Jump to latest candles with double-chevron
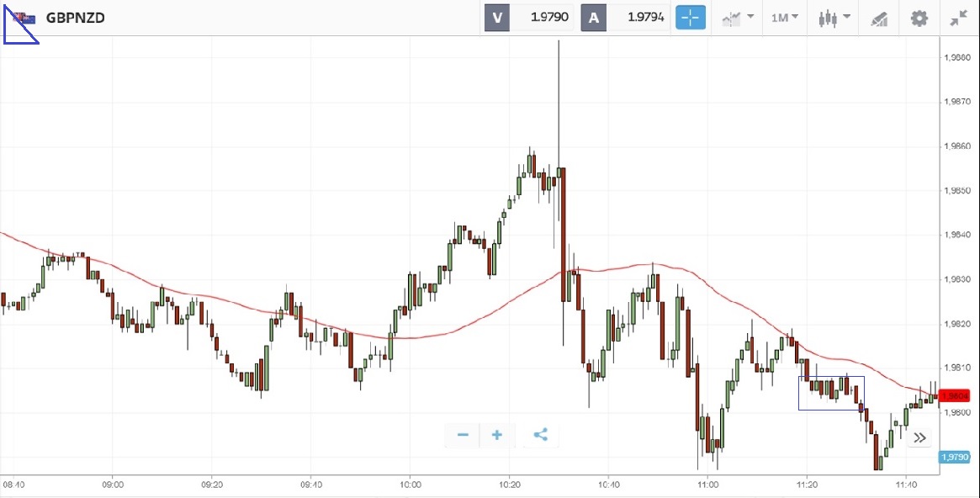The image size is (980, 498). click(x=919, y=437)
